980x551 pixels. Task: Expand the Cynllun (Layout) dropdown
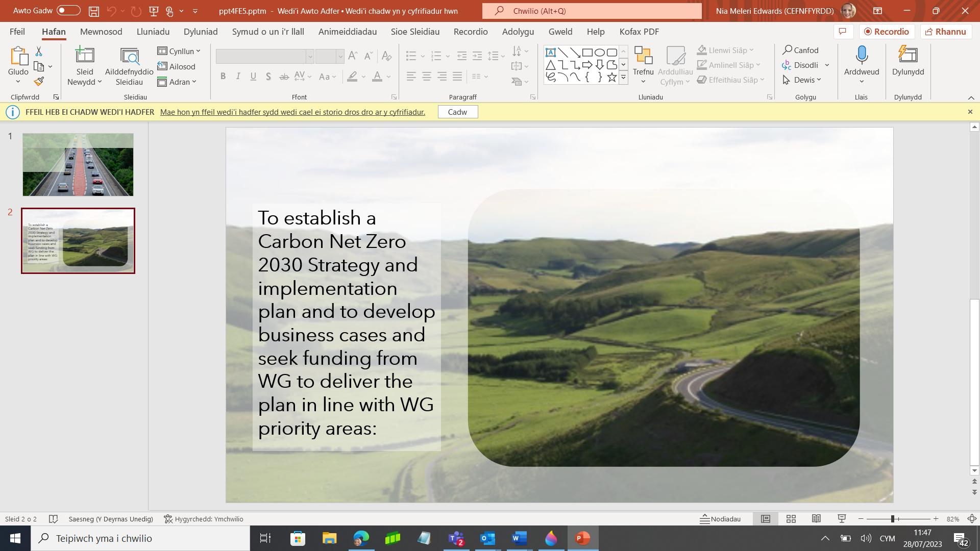179,51
